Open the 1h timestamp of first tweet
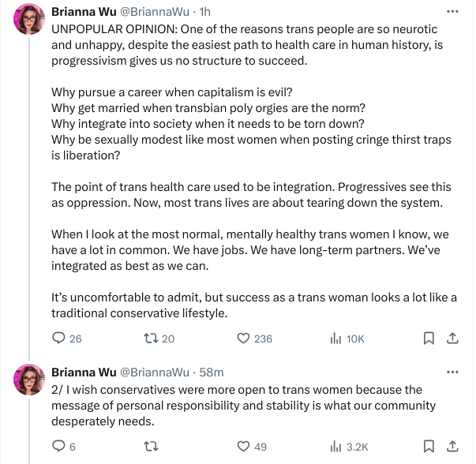Image resolution: width=476 pixels, height=464 pixels. click(205, 12)
